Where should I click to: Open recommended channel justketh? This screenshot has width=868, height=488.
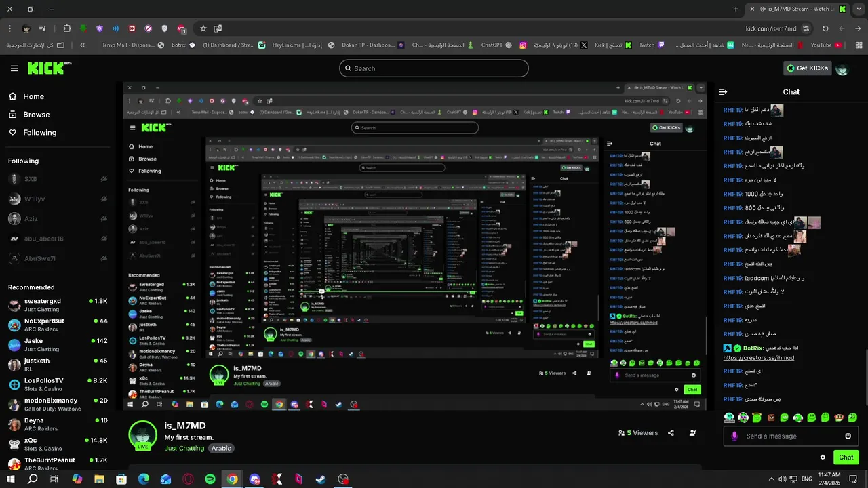[58, 364]
